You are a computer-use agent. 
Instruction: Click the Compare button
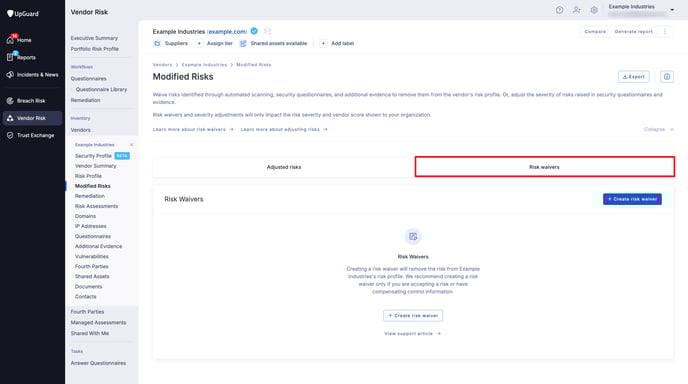(595, 32)
